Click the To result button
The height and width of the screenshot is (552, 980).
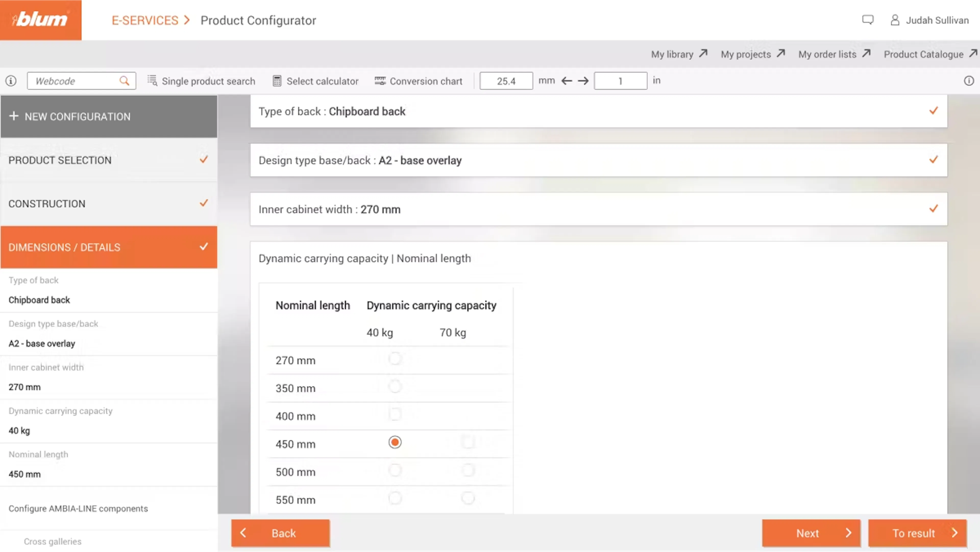917,533
